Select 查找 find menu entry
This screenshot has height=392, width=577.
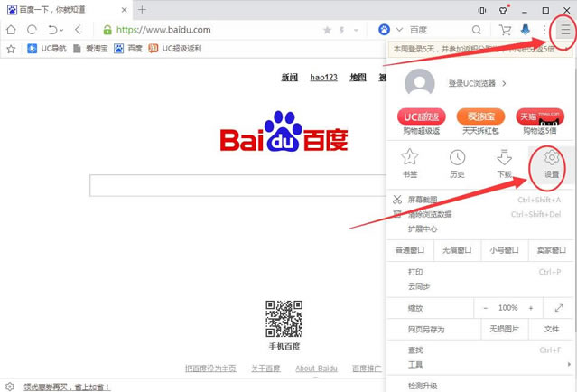coord(415,350)
